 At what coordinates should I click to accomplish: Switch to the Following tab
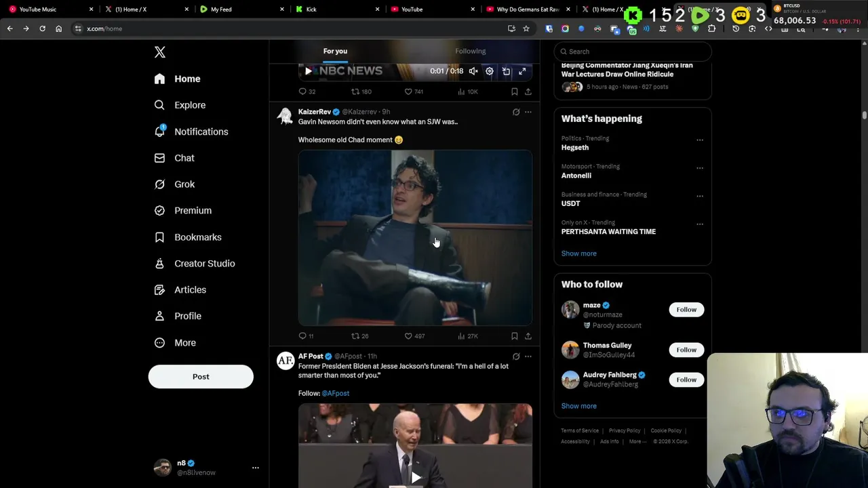(470, 52)
